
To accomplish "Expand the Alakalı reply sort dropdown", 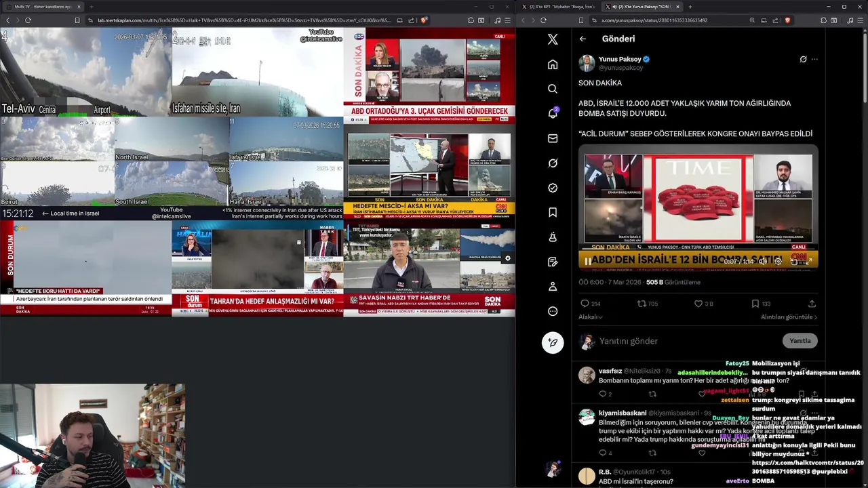I will click(590, 317).
